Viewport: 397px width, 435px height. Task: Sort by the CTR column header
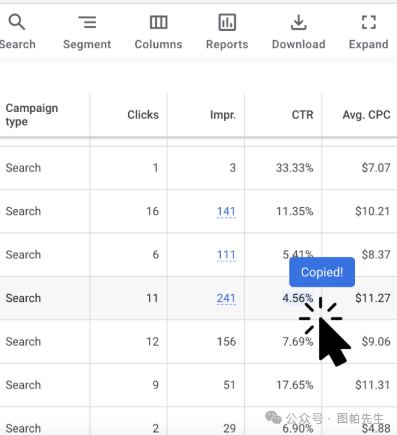(302, 115)
